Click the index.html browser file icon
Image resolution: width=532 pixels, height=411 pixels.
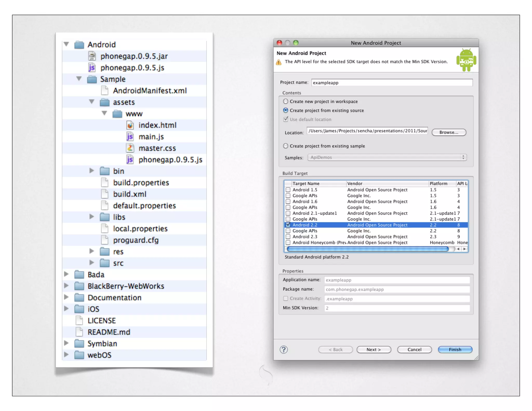click(x=130, y=125)
